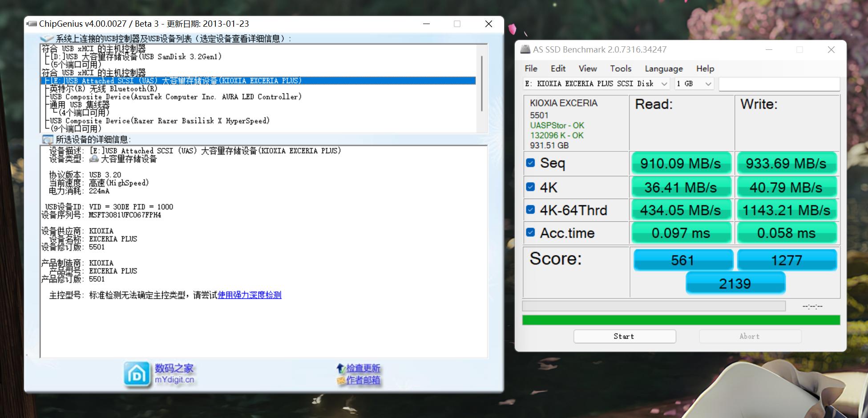The height and width of the screenshot is (418, 868).
Task: Click the 4K-64Thrd write result 1143.21 MB/s
Action: (786, 210)
